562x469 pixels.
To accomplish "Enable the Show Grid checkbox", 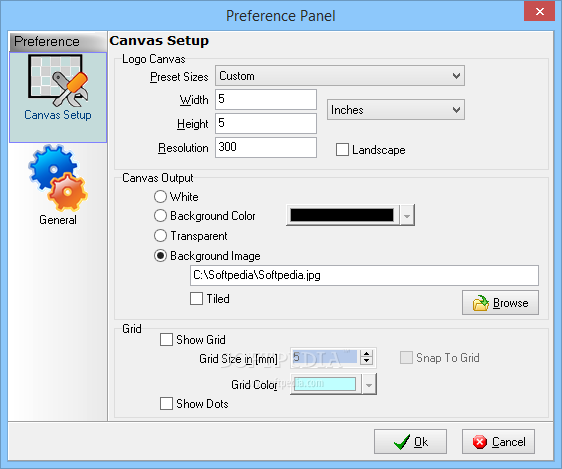I will (166, 339).
